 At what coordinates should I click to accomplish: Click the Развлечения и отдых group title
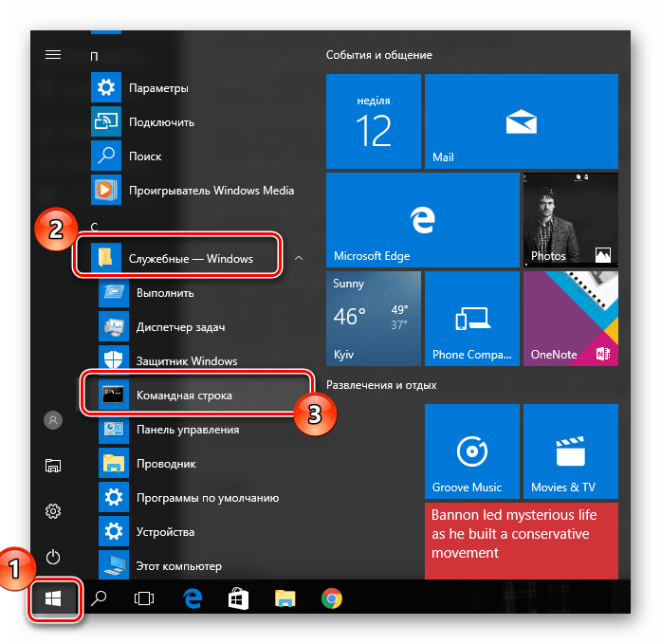coord(381,385)
